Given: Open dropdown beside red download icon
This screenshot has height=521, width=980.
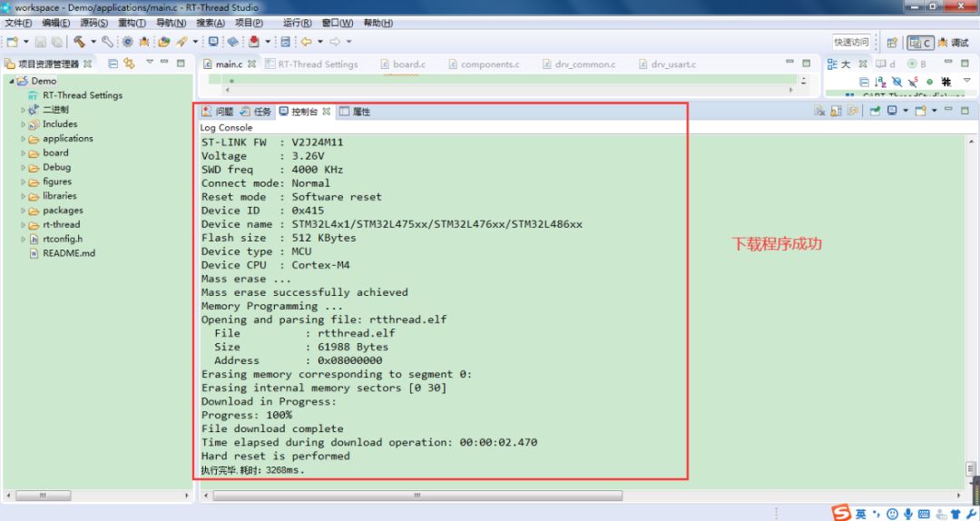Looking at the screenshot, I should point(268,42).
